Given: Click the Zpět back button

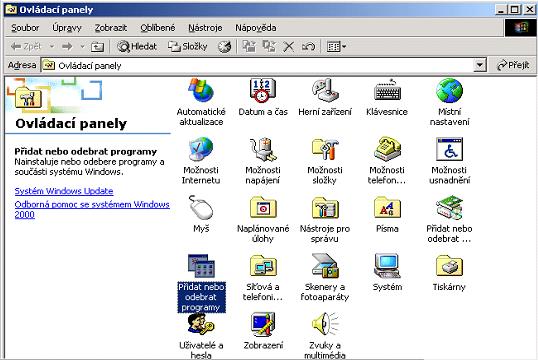Looking at the screenshot, I should point(26,46).
